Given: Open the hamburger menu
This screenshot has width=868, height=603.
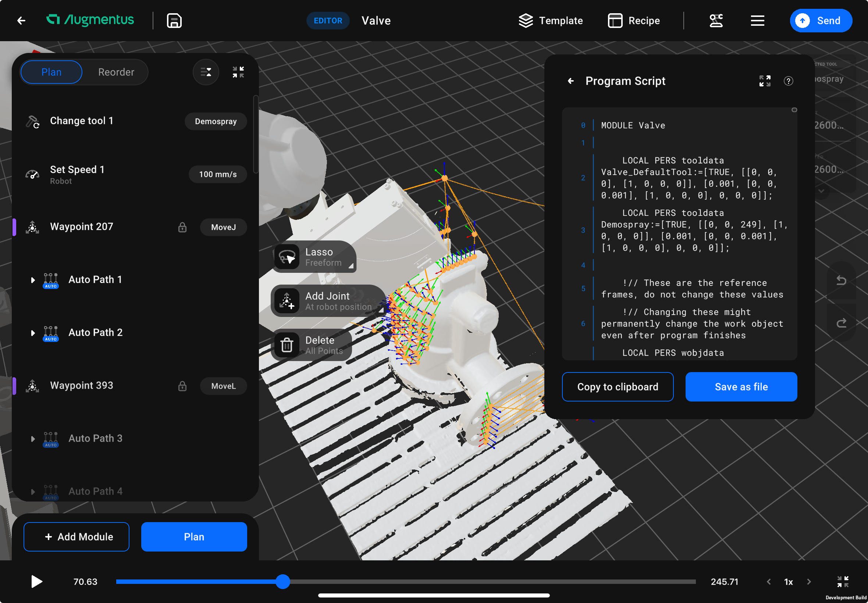Looking at the screenshot, I should click(757, 21).
